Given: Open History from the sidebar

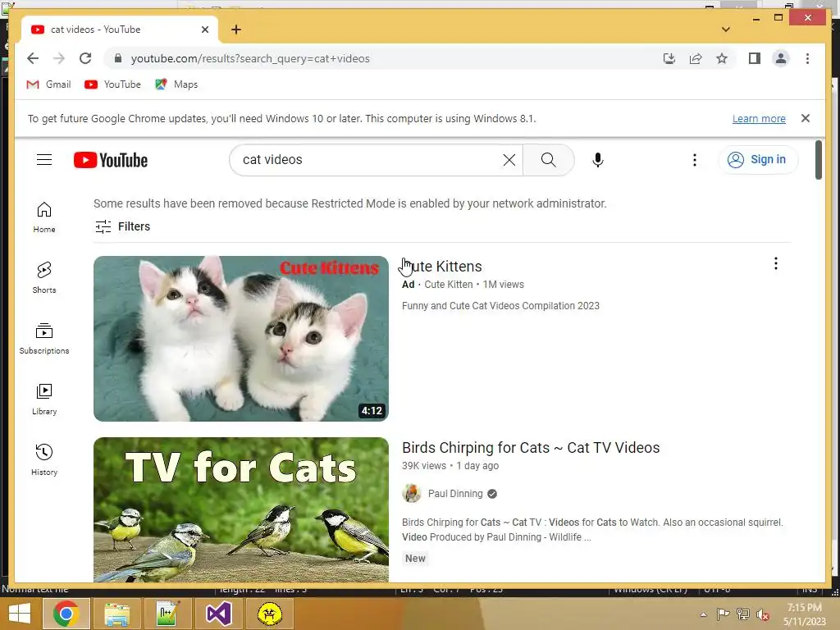Looking at the screenshot, I should pyautogui.click(x=44, y=459).
